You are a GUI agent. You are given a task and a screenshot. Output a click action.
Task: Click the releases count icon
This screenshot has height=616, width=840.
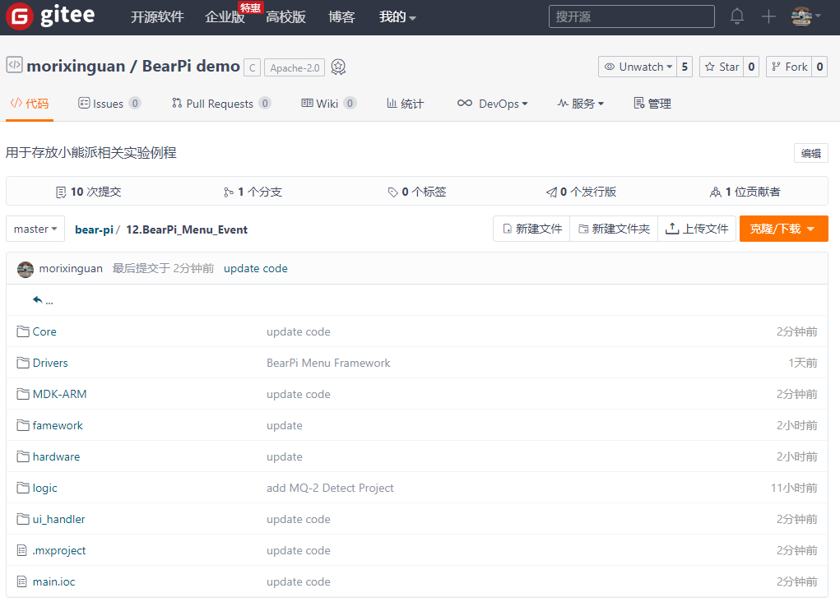552,192
